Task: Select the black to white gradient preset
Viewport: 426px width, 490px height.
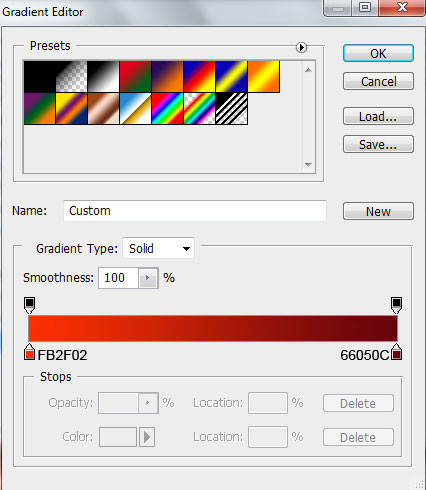Action: tap(103, 77)
